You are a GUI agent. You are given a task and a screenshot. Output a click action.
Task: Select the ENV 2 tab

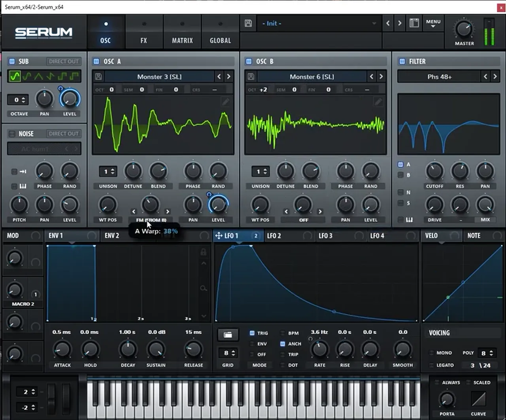point(112,236)
